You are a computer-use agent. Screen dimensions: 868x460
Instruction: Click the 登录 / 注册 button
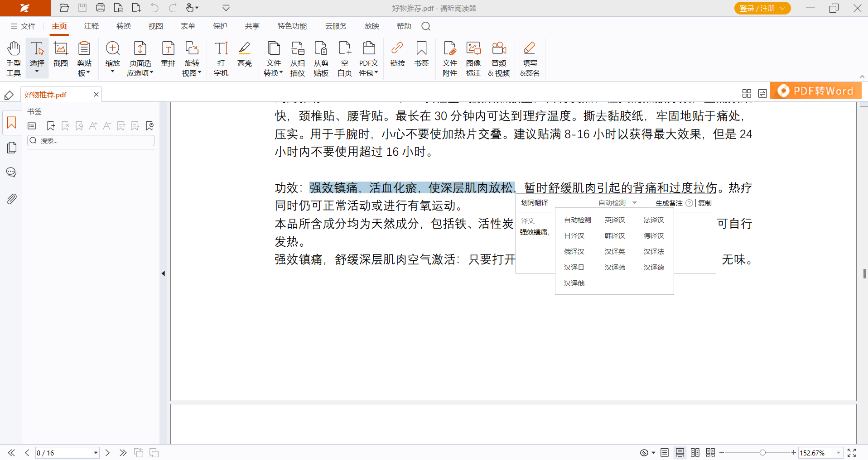tap(762, 8)
